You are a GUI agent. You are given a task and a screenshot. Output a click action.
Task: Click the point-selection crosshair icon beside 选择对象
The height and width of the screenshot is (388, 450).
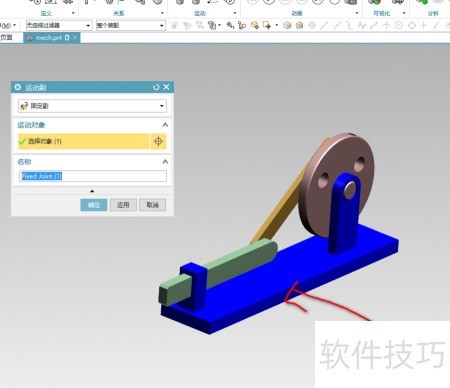(x=158, y=141)
